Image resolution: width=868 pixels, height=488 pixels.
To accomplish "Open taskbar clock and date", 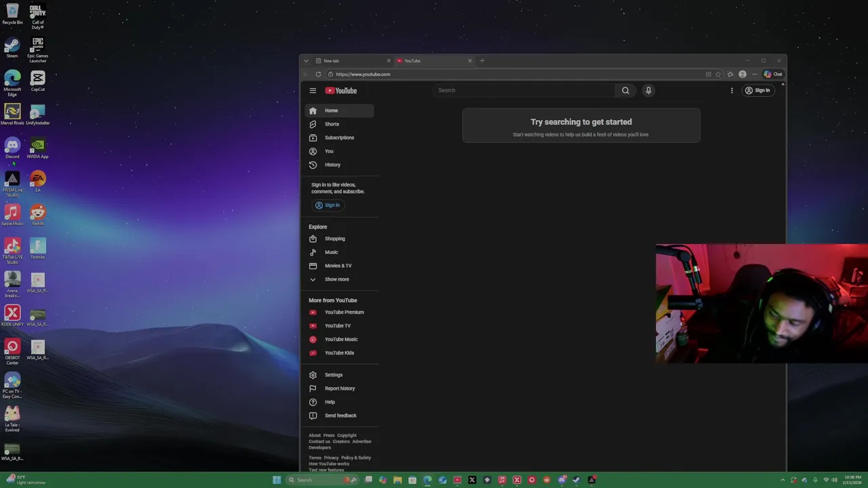I will click(852, 480).
